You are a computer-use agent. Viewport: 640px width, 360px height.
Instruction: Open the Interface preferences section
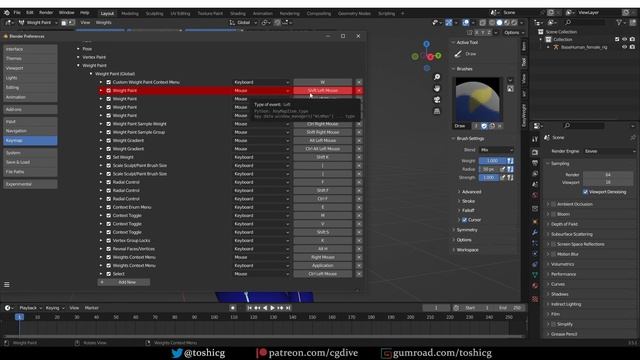(30, 49)
